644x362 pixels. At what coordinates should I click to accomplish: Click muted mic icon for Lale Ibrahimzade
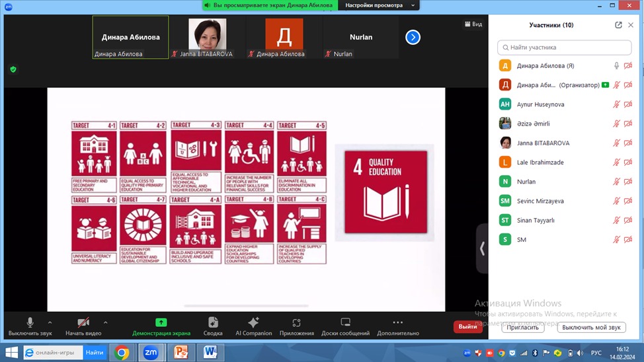pyautogui.click(x=616, y=162)
